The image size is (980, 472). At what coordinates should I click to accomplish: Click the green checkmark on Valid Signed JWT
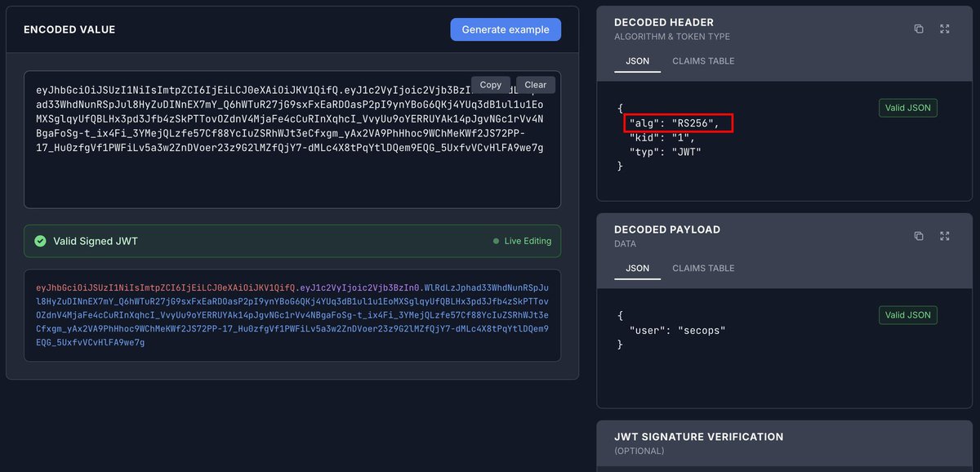pos(39,241)
